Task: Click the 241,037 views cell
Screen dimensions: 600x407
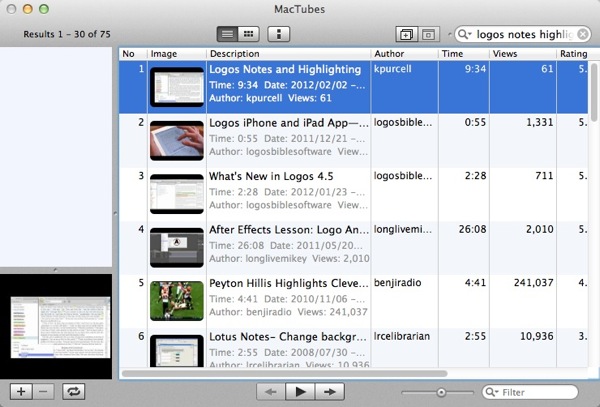Action: [x=533, y=283]
